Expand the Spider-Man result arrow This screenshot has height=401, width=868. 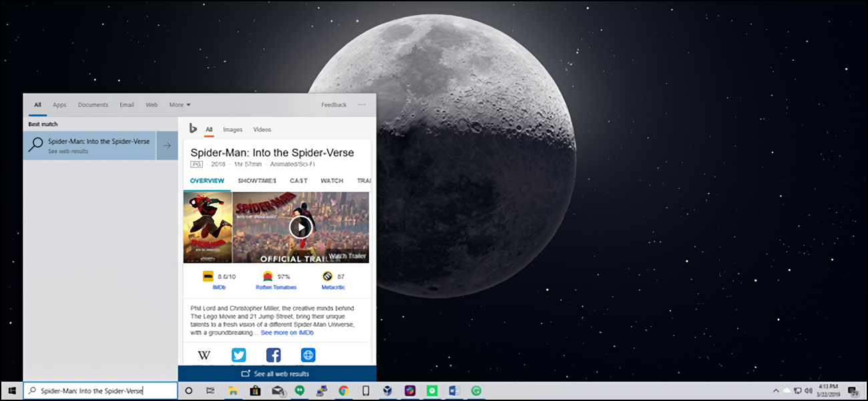(x=167, y=146)
